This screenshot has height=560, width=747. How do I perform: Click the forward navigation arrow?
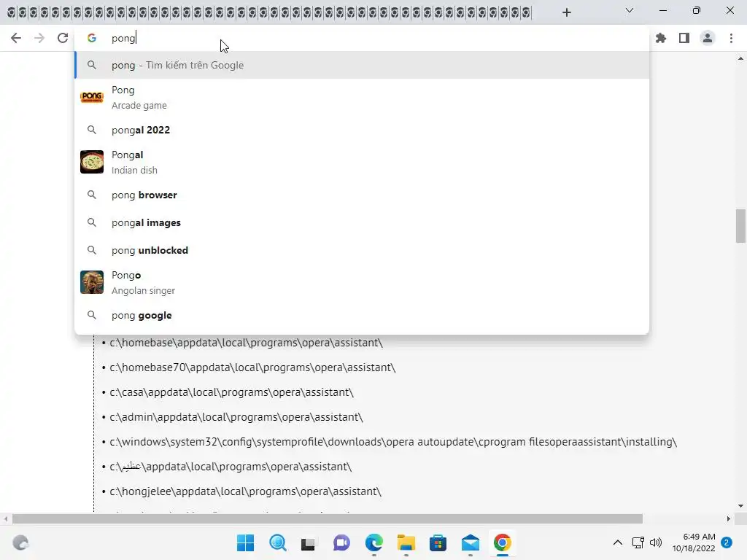[x=39, y=38]
